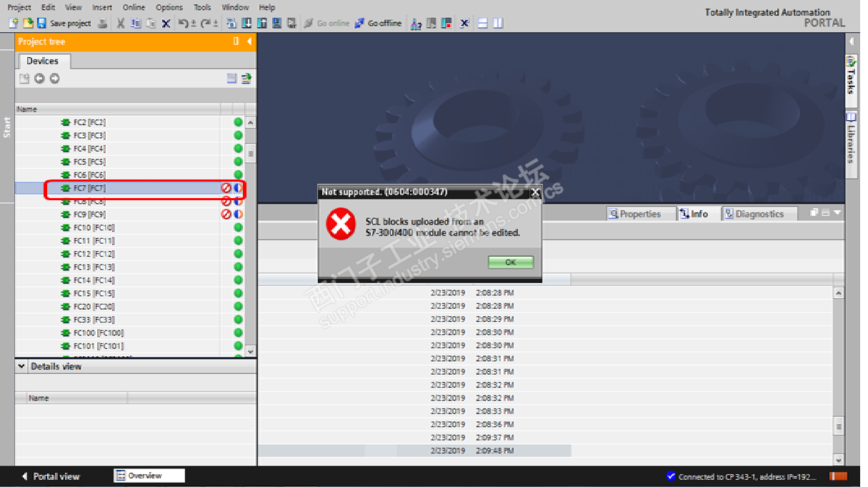This screenshot has height=487, width=868.
Task: Click scroll-down arrow of the Info log
Action: click(839, 461)
